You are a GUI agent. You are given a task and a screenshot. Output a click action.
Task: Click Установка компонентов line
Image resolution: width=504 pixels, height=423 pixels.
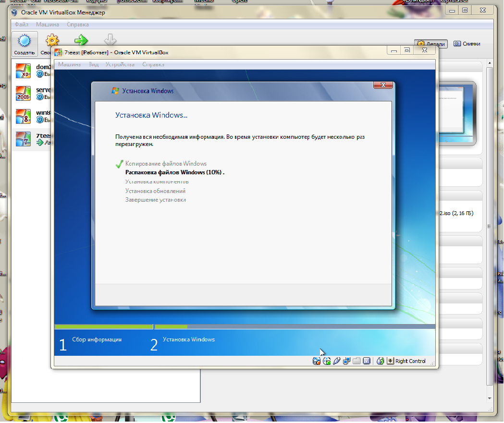click(157, 181)
